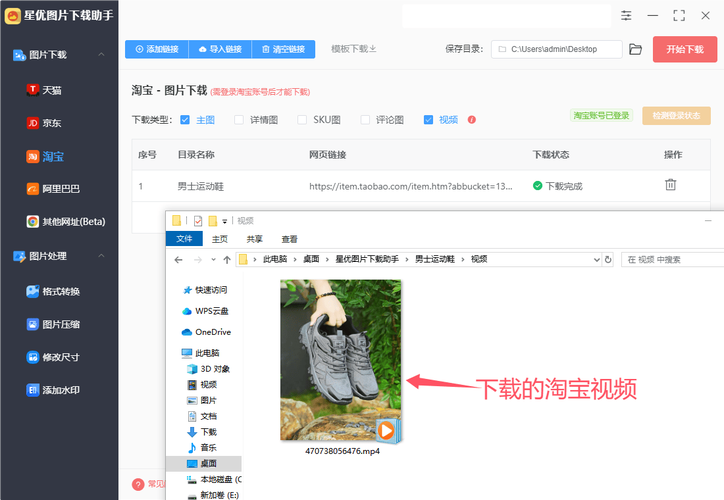This screenshot has width=724, height=500.
Task: Click the Explorer forward arrow
Action: pyautogui.click(x=198, y=259)
